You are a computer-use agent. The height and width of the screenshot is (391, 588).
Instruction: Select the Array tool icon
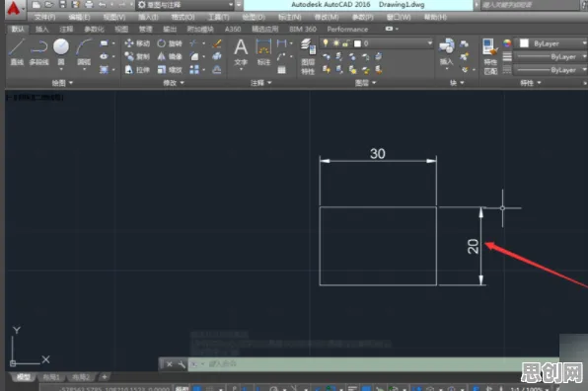[x=194, y=70]
